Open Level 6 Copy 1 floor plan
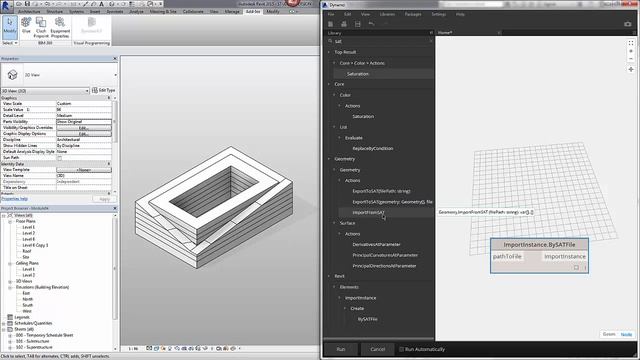The image size is (640, 360). 35,245
